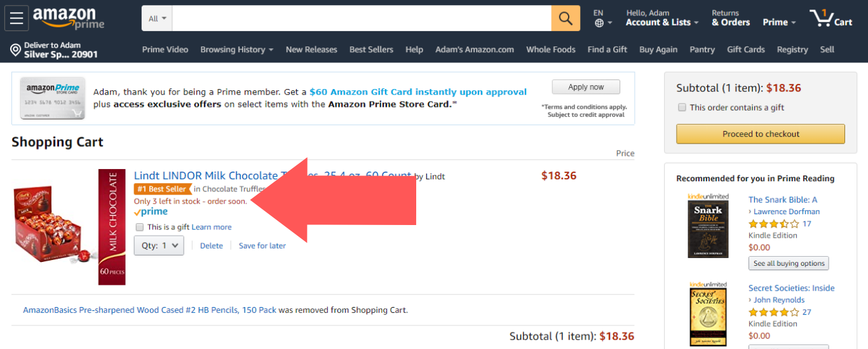
Task: Open the Qty quantity dropdown
Action: coord(159,245)
